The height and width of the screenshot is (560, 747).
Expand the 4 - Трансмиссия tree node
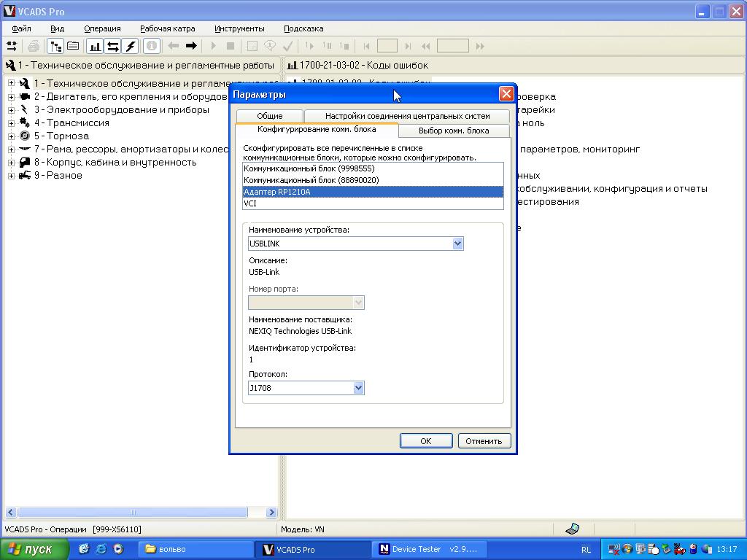click(12, 122)
